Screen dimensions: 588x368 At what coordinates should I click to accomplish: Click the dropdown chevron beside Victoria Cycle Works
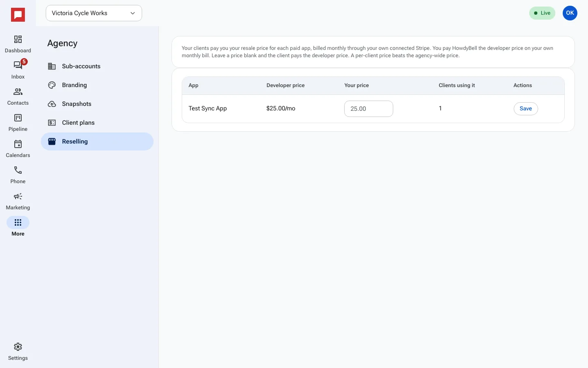(133, 13)
